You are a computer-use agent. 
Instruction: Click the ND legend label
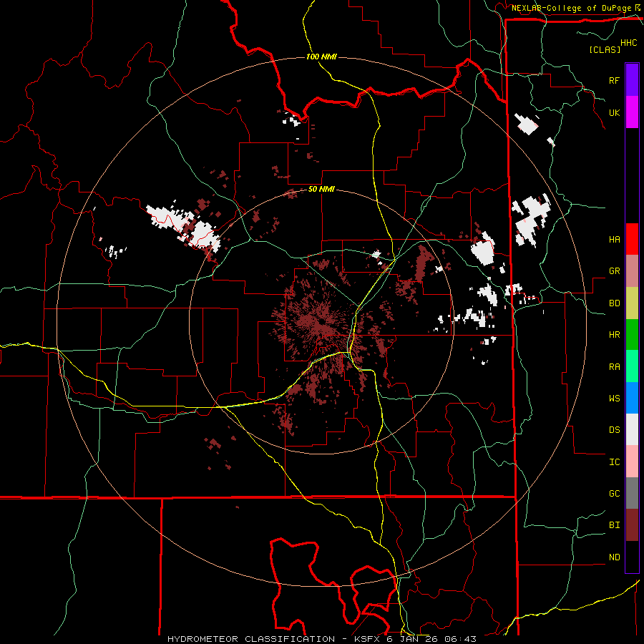click(614, 557)
